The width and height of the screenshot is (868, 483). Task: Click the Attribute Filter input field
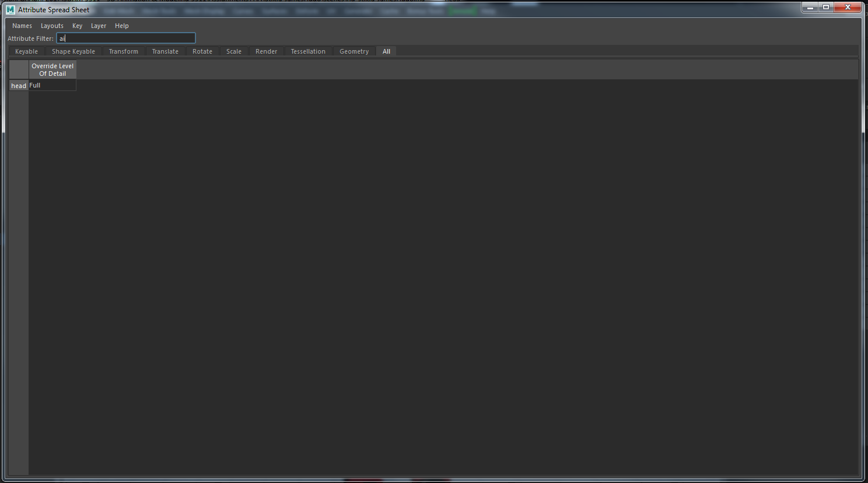point(126,38)
